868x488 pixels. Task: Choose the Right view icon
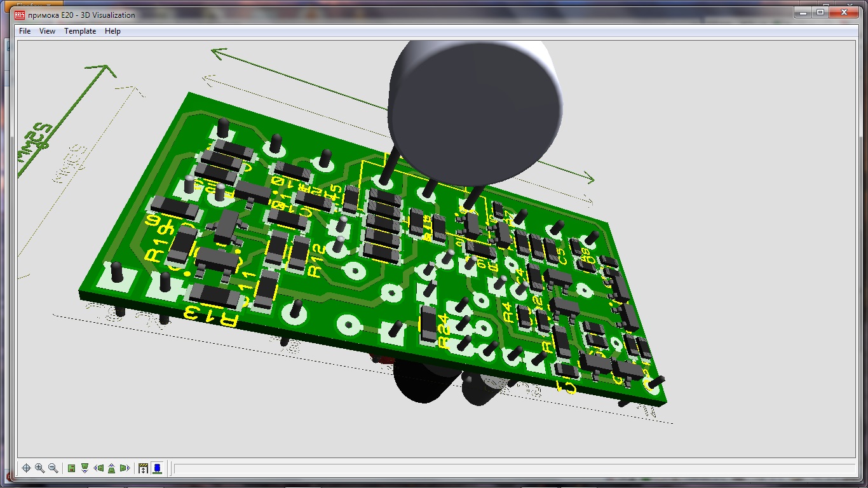click(x=125, y=468)
